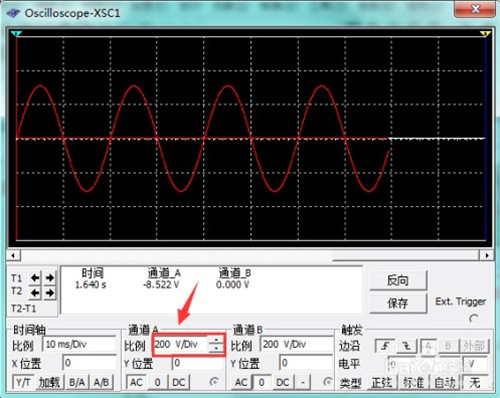500x398 pixels.
Task: Click the waveform scrollbar right arrow
Action: (487, 255)
